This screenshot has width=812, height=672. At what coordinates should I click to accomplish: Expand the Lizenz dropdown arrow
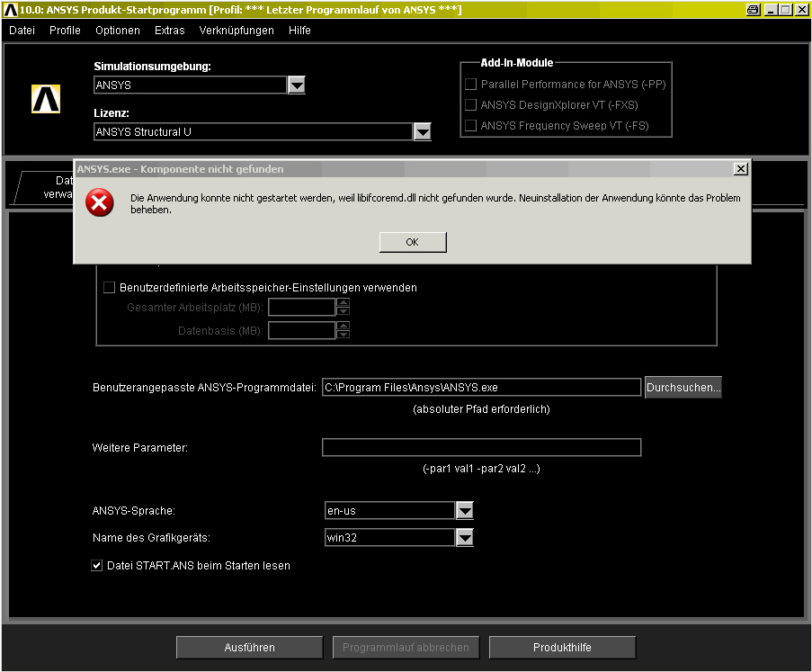(423, 132)
